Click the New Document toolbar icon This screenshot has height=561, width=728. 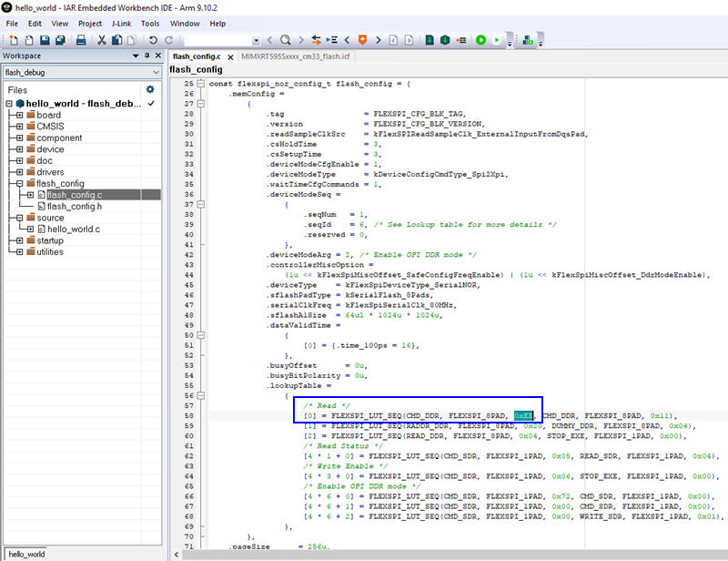click(14, 40)
